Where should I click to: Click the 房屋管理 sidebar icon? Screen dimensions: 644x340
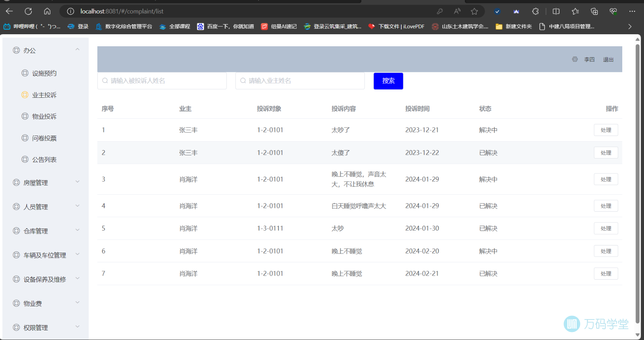16,183
